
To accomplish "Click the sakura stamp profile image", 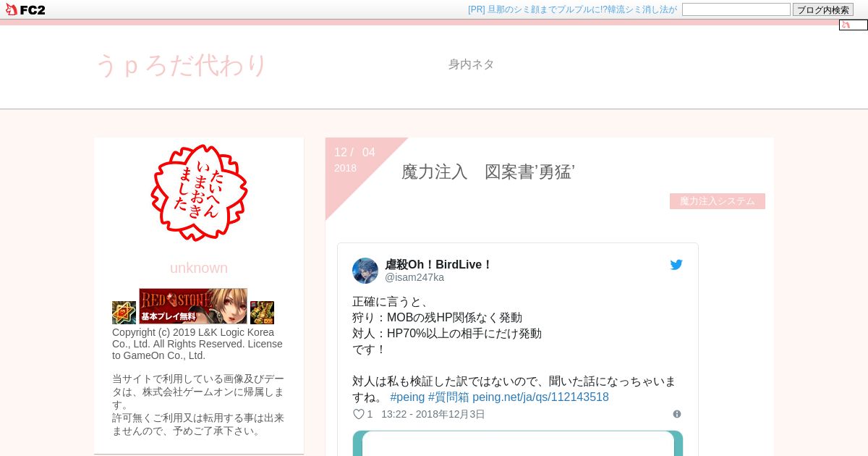I will point(199,193).
